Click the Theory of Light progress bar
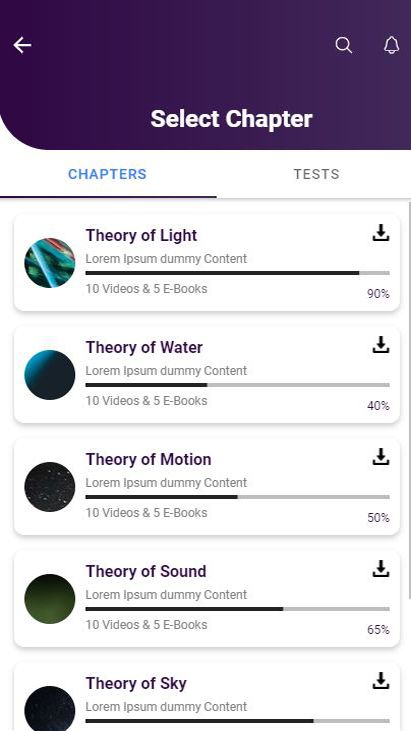Viewport: 411px width, 731px height. click(238, 273)
